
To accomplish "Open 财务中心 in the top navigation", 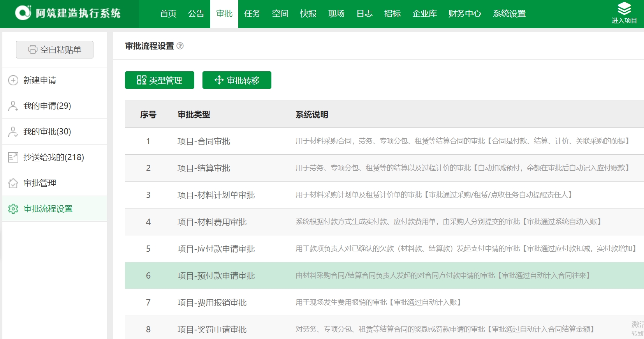I will (x=465, y=14).
